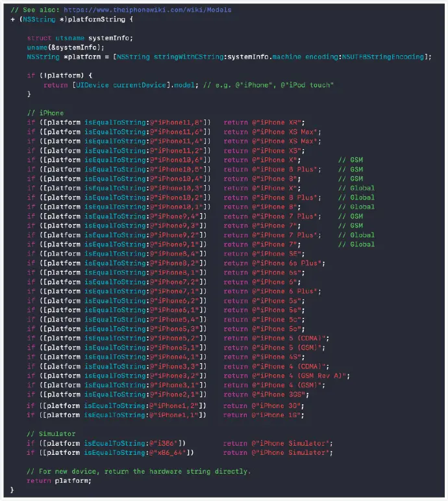Click the @"iPhone 5 (GSM)" return value
The image size is (448, 501).
click(x=287, y=348)
